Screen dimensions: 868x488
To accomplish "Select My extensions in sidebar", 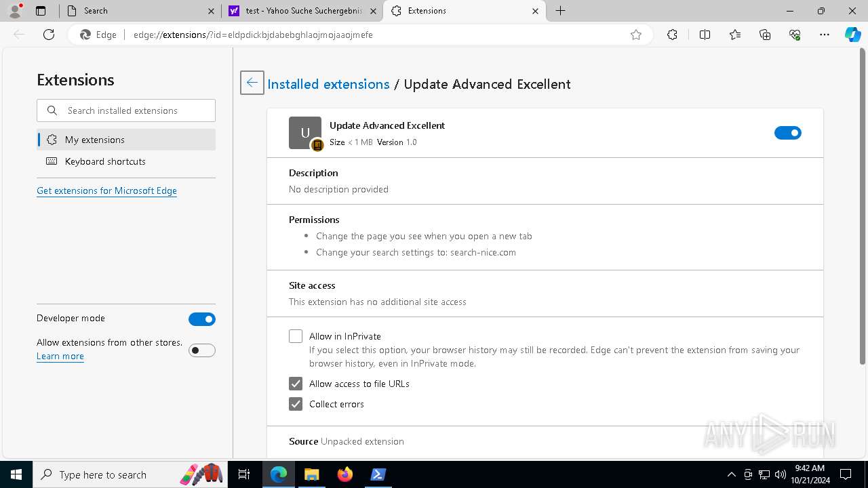I will coord(126,140).
